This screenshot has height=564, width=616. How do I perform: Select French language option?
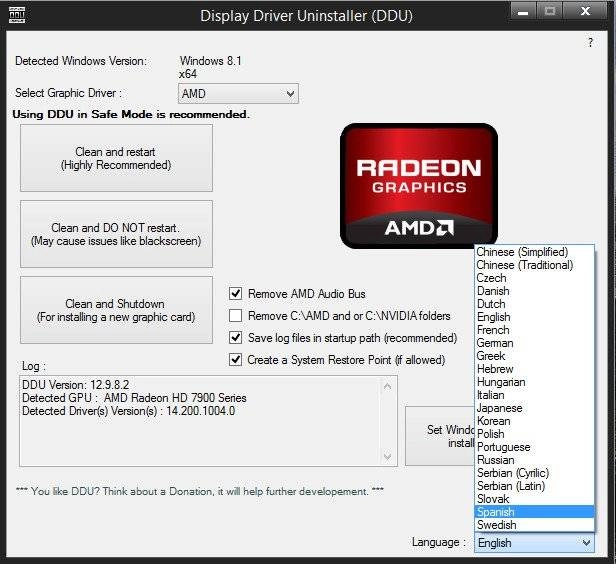coord(534,330)
